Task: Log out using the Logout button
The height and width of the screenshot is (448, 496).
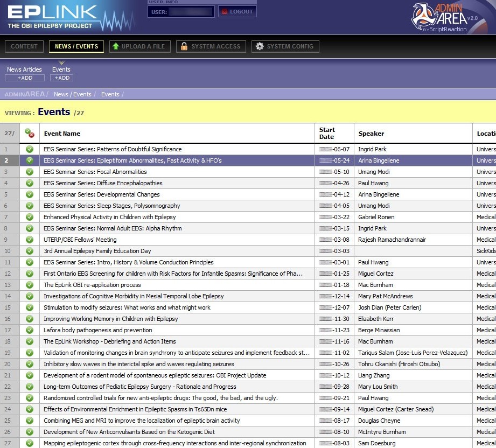Action: (x=237, y=12)
